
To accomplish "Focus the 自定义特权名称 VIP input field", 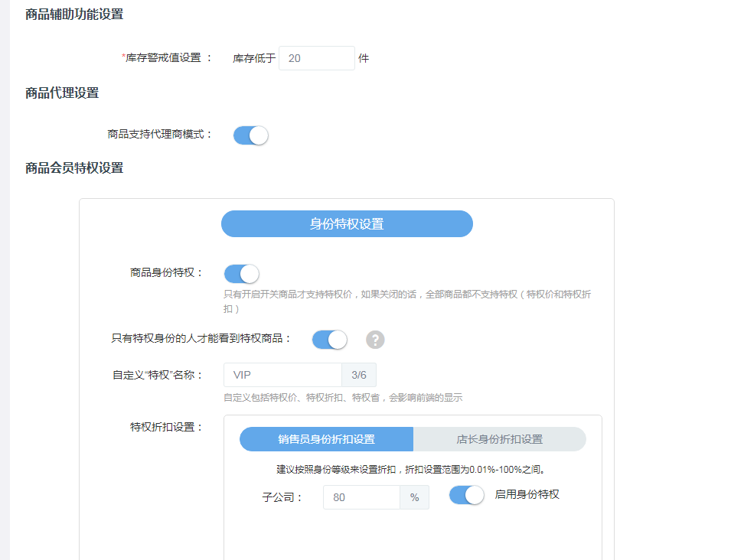I will (282, 375).
